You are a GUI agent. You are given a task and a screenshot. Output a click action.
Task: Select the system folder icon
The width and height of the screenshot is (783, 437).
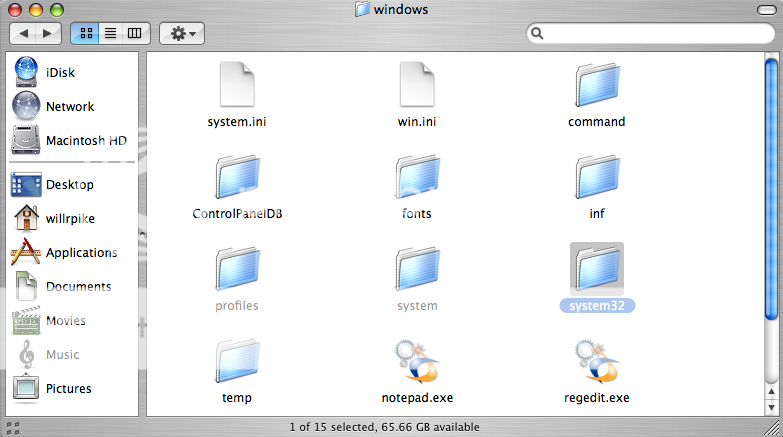click(x=417, y=268)
